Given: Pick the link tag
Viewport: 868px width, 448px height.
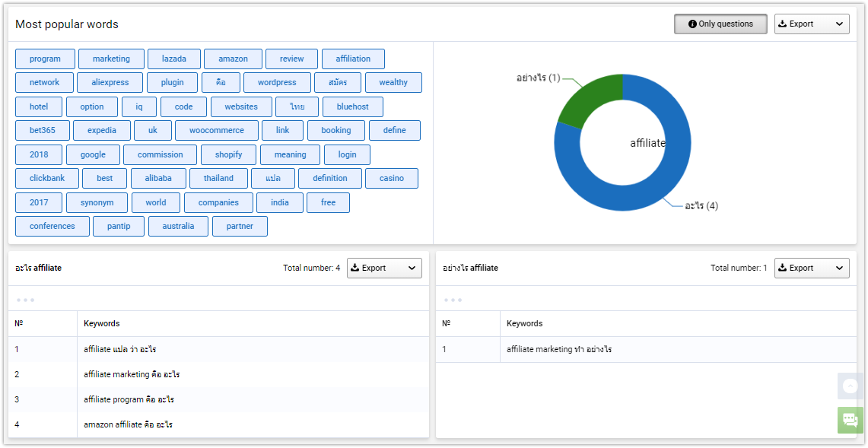Looking at the screenshot, I should (283, 131).
